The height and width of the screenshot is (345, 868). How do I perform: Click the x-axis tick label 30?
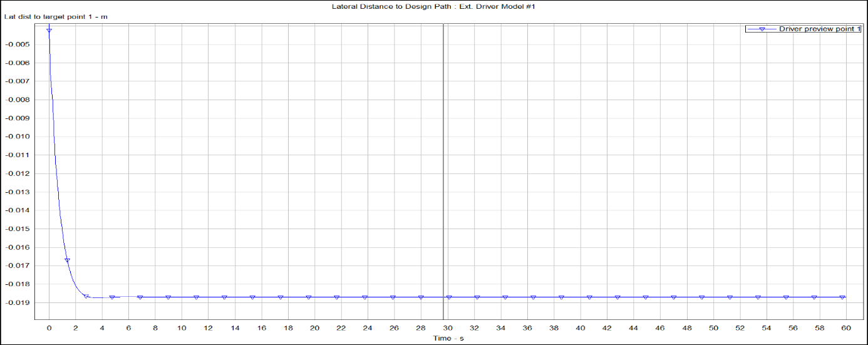pos(447,327)
